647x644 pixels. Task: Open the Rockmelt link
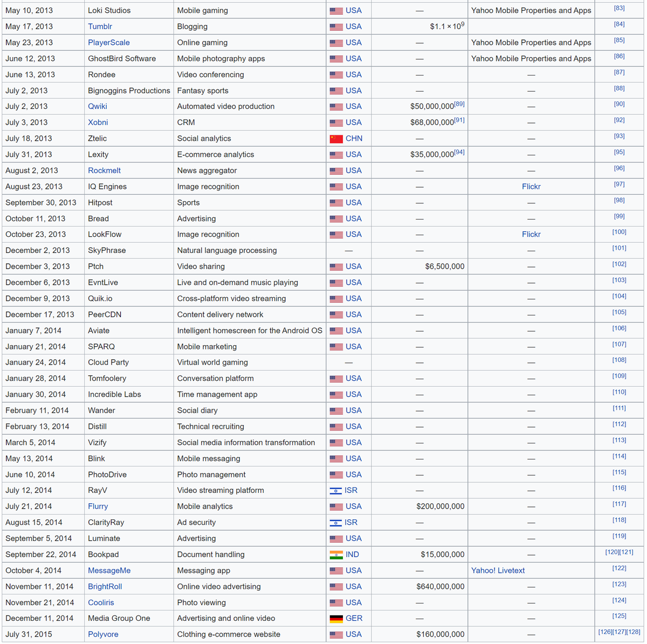[x=104, y=170]
